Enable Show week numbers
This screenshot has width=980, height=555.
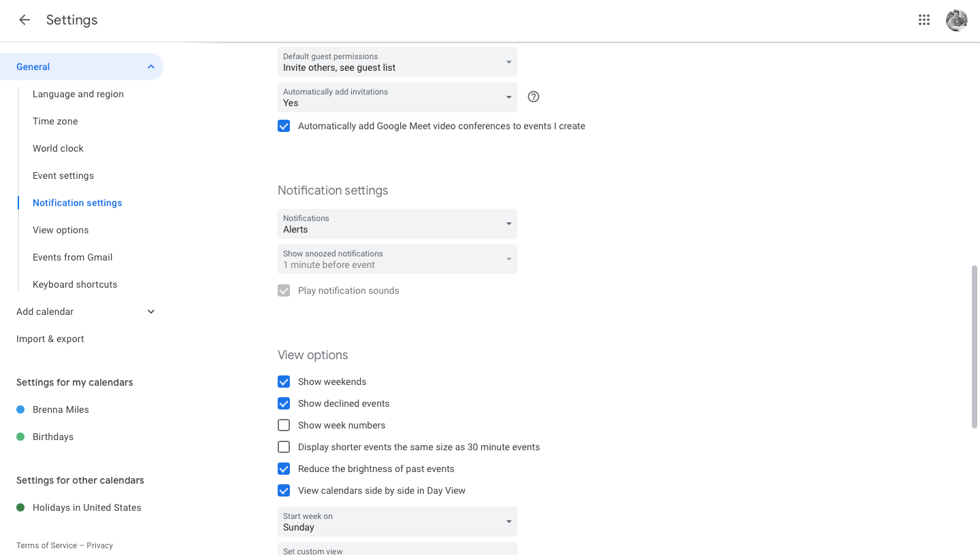[284, 425]
